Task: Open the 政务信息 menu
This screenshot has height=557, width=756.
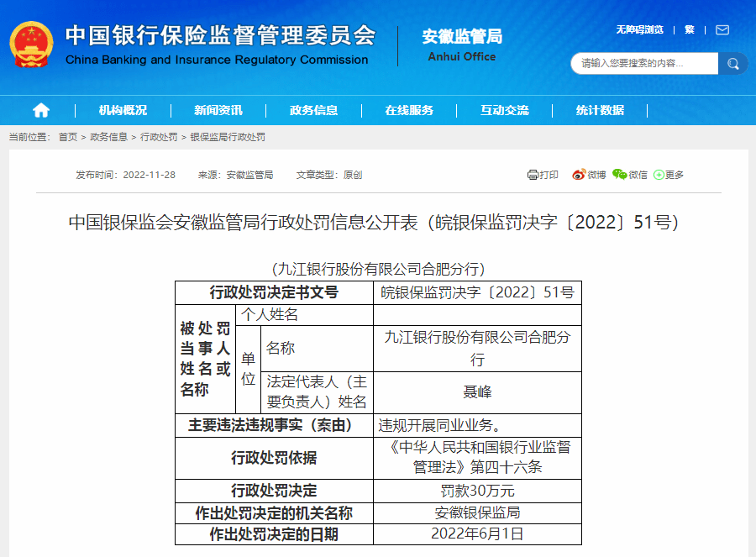Action: click(x=314, y=110)
